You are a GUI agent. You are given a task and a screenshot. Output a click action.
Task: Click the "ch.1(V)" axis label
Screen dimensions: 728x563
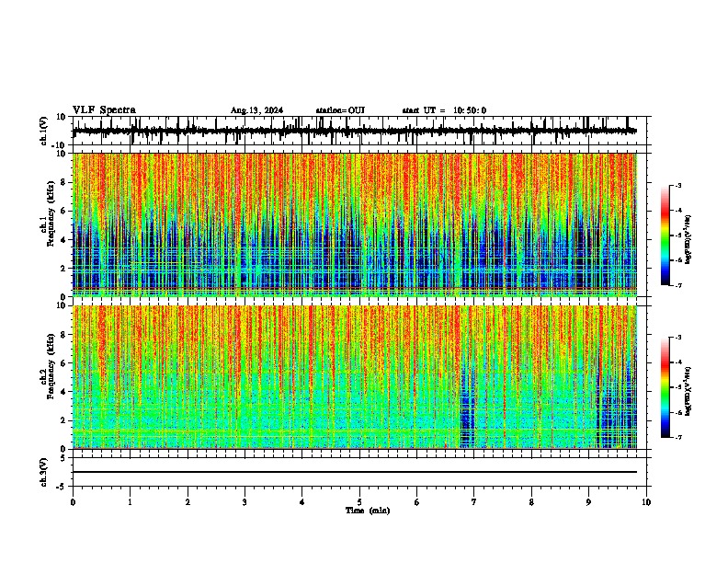44,131
